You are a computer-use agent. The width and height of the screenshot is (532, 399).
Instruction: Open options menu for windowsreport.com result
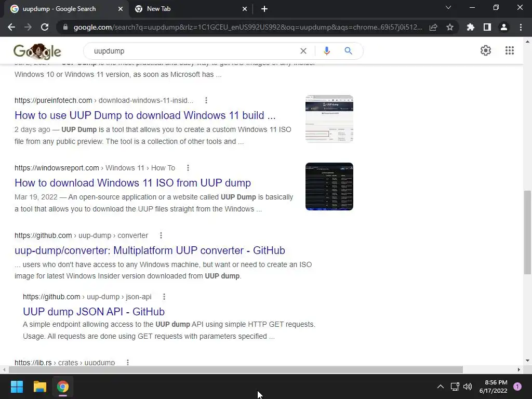tap(188, 168)
